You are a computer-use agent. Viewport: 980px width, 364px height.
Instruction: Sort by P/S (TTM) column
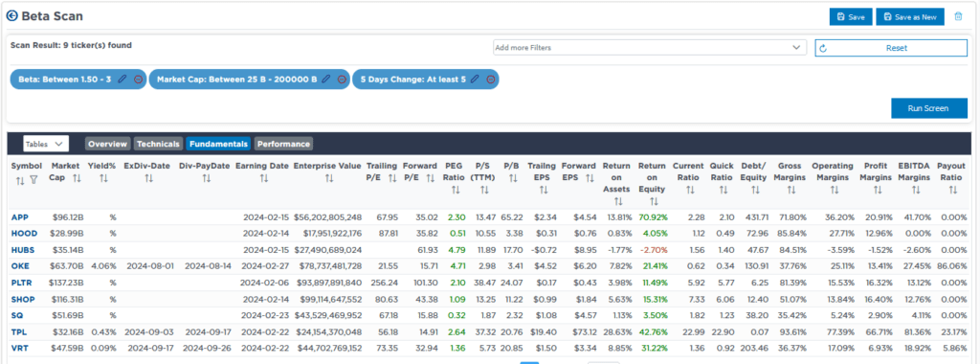click(x=483, y=189)
